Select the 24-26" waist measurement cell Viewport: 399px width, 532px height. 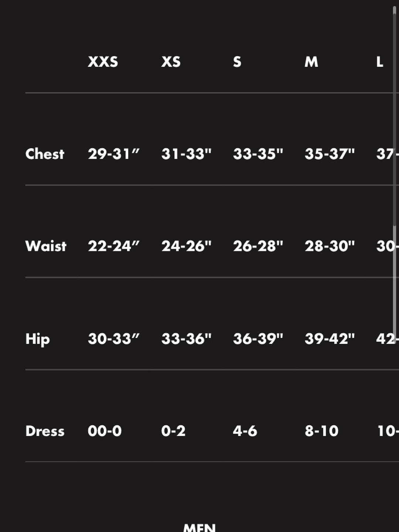click(186, 246)
